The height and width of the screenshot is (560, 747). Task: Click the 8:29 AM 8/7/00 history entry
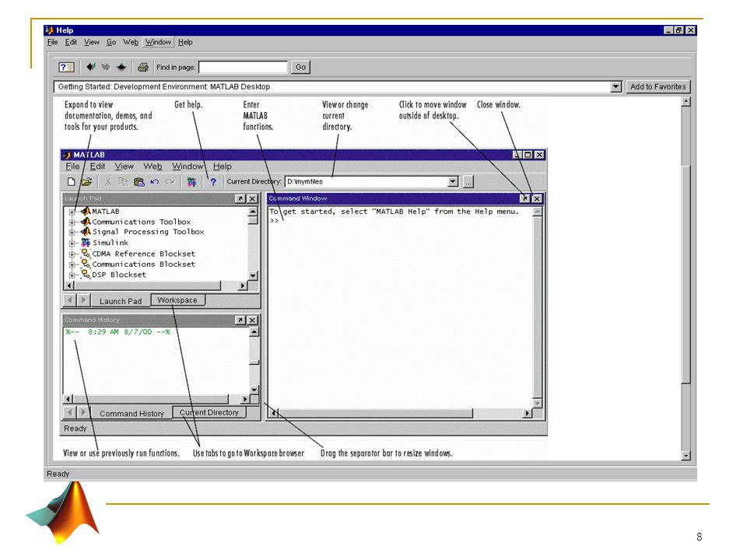coord(117,332)
